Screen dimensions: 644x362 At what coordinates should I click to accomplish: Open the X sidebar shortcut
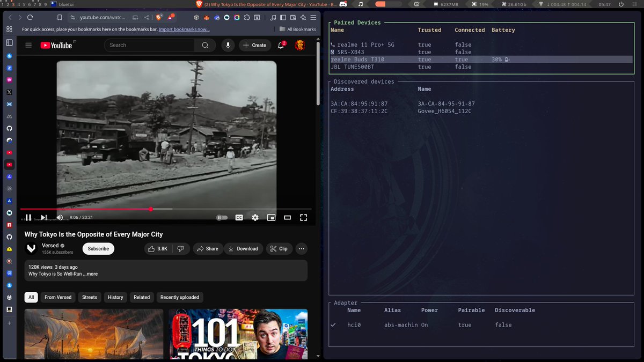point(9,92)
